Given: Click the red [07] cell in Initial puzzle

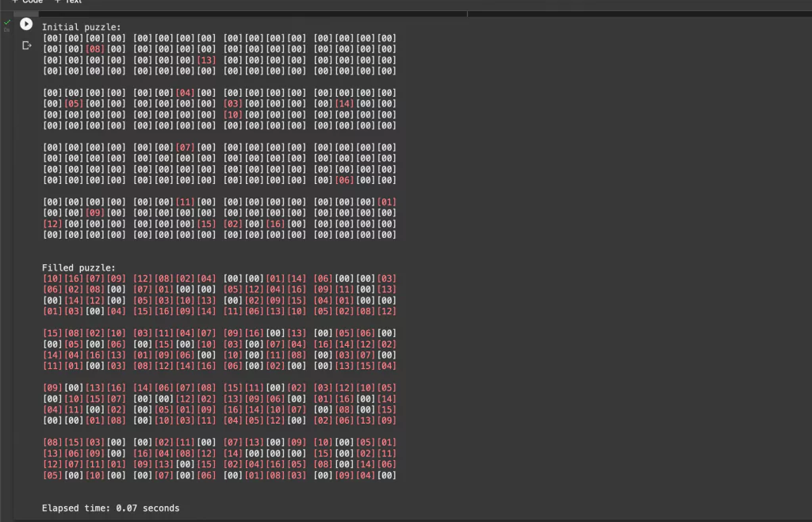Looking at the screenshot, I should [185, 148].
